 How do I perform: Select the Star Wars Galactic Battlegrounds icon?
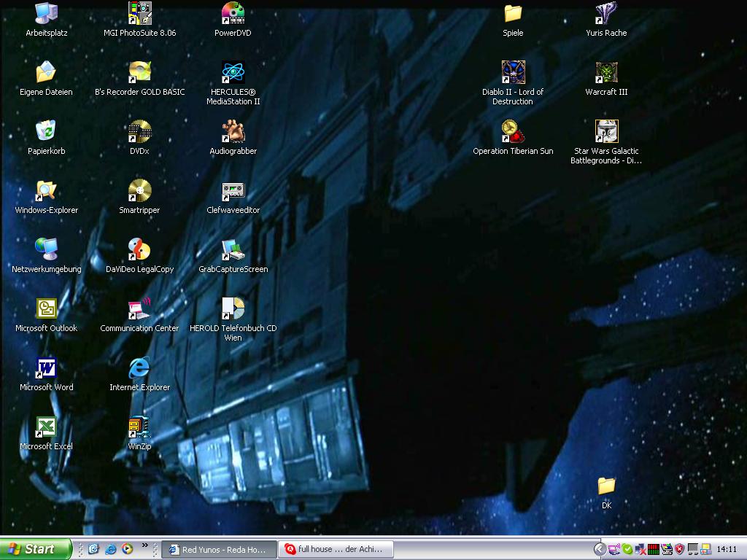[606, 131]
